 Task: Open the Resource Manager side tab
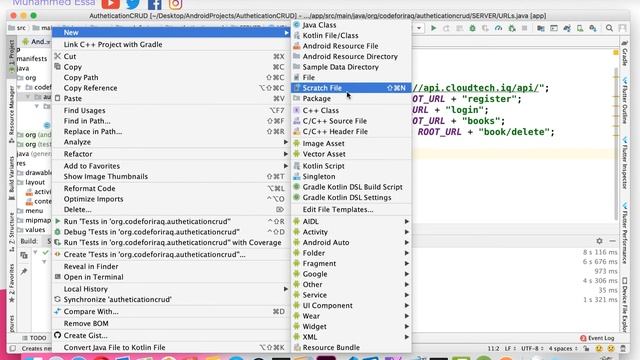pyautogui.click(x=11, y=115)
